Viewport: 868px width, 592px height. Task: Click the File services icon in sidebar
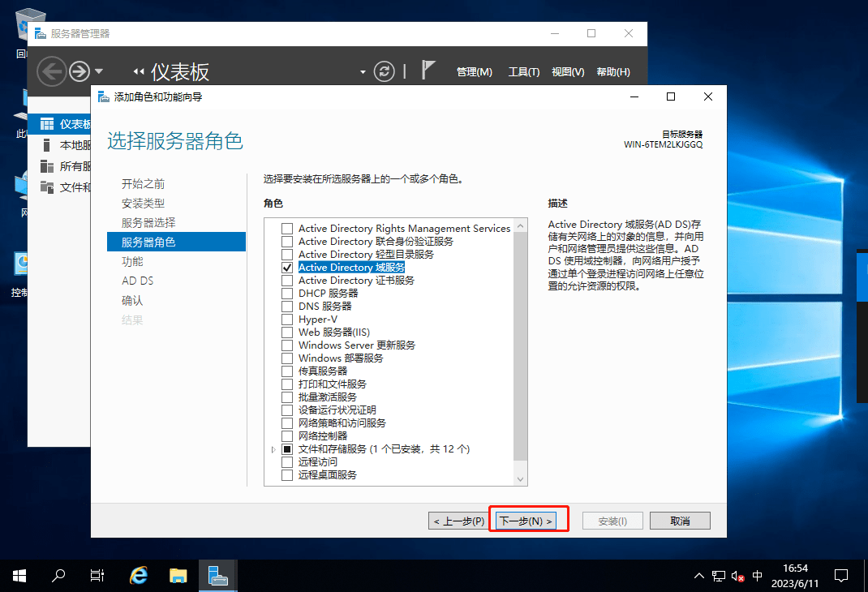pos(47,187)
